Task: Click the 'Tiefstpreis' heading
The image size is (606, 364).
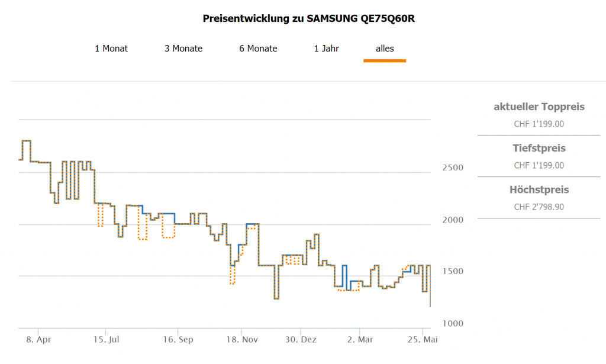Action: pos(539,148)
